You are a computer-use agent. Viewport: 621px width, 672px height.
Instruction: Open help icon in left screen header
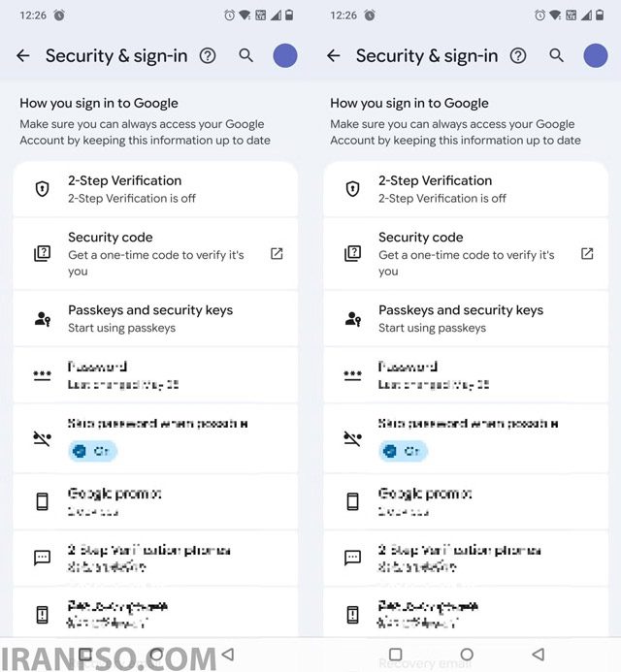(208, 55)
